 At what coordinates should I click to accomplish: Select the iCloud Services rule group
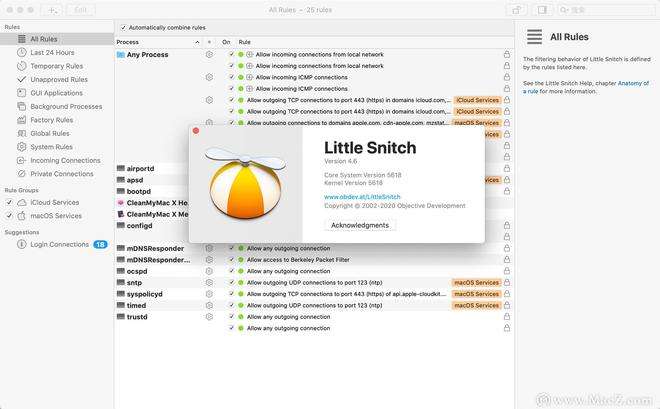point(55,202)
